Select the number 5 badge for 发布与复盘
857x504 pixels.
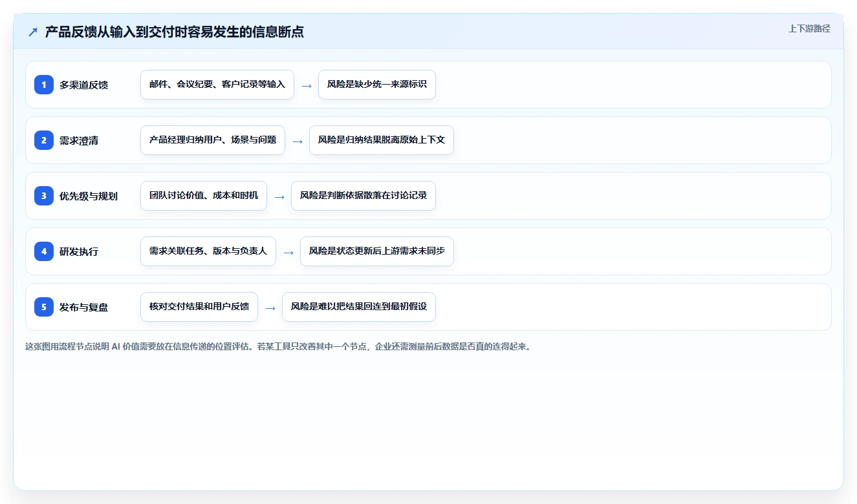[x=44, y=307]
